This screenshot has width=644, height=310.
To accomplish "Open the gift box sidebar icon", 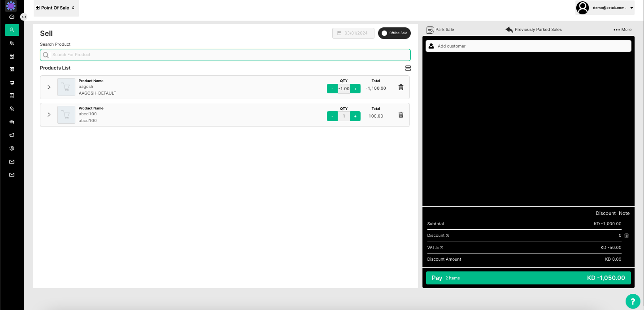I will [x=12, y=122].
